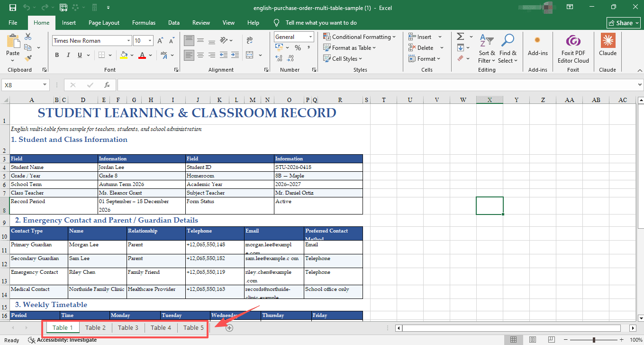
Task: Select the Table 3 sheet tab
Action: 128,327
